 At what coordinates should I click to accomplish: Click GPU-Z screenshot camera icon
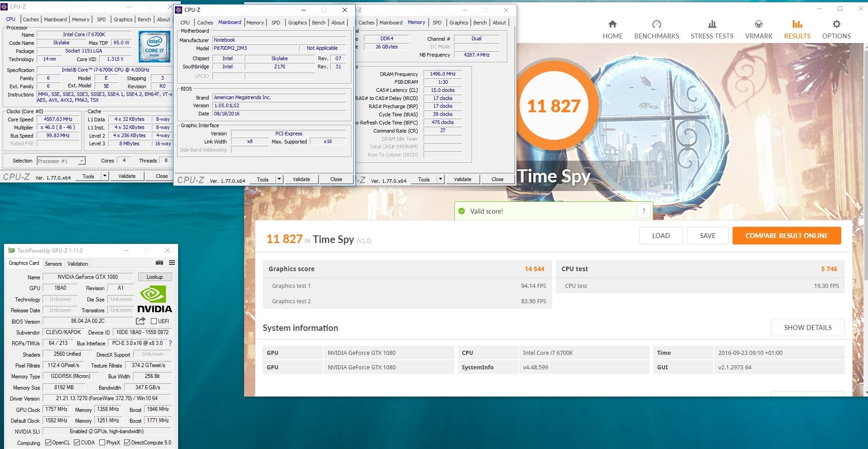click(x=159, y=263)
